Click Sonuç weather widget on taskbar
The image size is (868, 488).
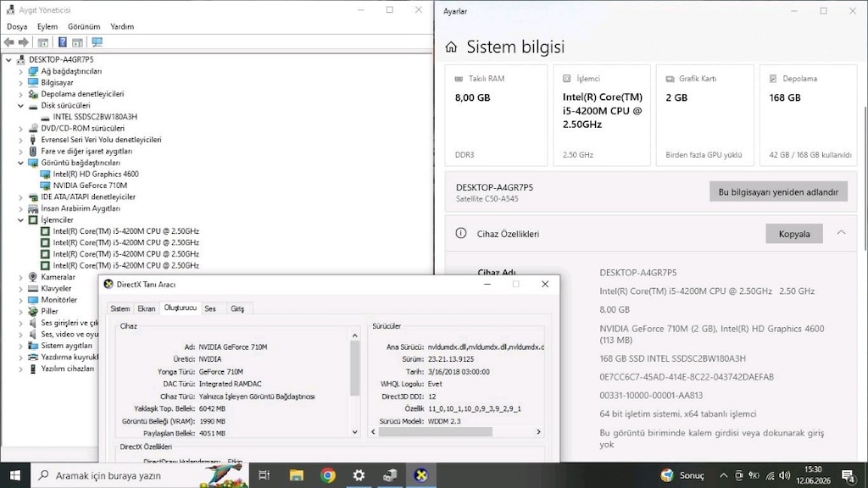[x=683, y=475]
